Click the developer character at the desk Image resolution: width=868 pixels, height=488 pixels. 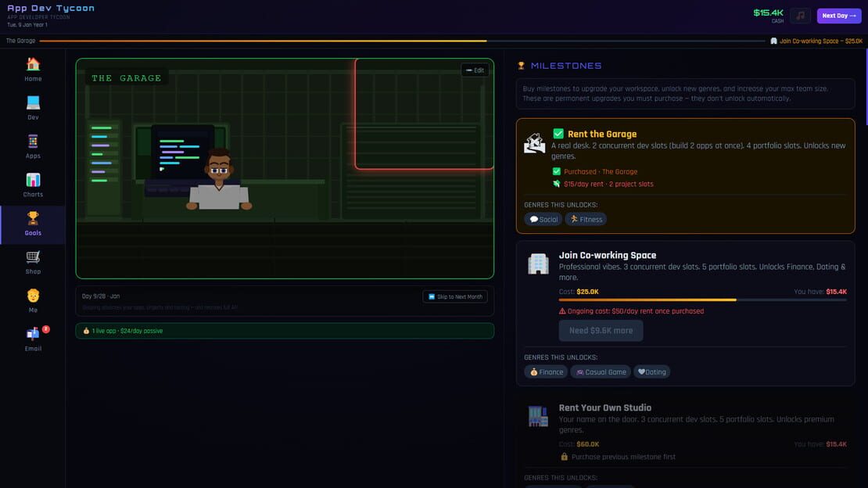[219, 179]
